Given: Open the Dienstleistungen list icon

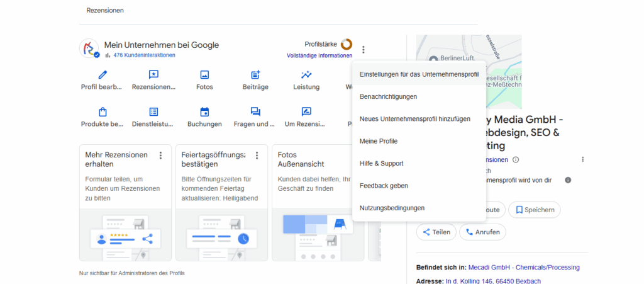Looking at the screenshot, I should tap(153, 112).
